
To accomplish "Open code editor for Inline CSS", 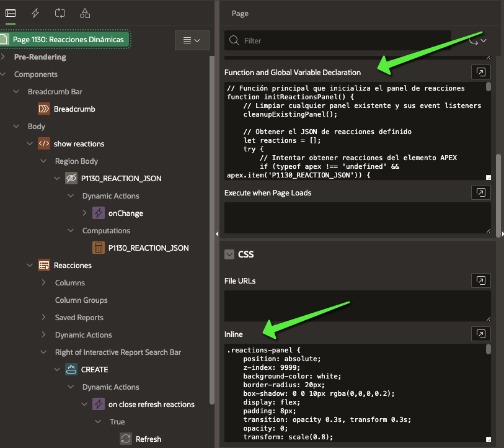I will [480, 334].
